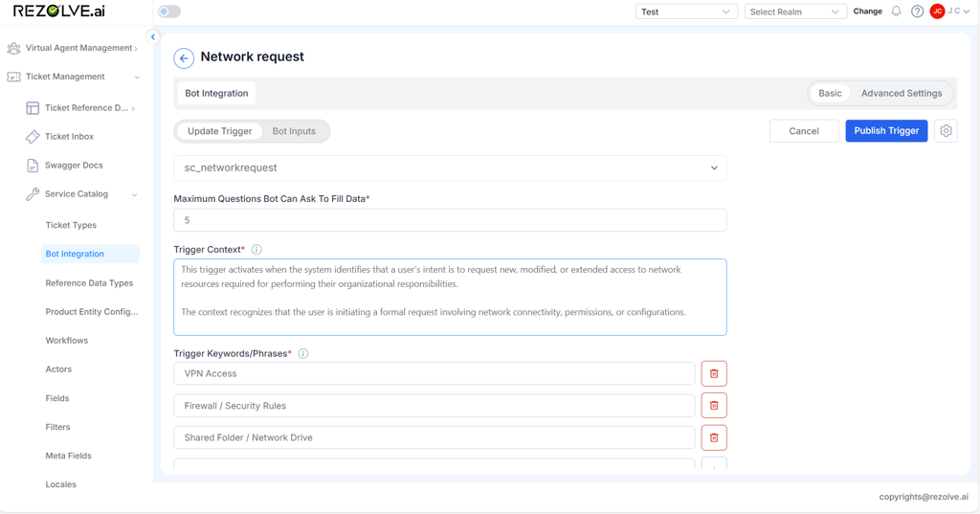
Task: Open Product Entity Config in sidebar
Action: 91,312
